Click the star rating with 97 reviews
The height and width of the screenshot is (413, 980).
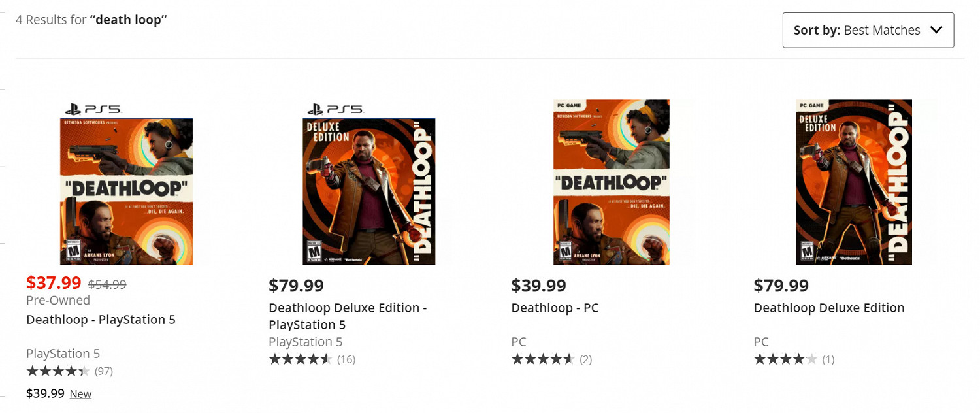[x=58, y=371]
